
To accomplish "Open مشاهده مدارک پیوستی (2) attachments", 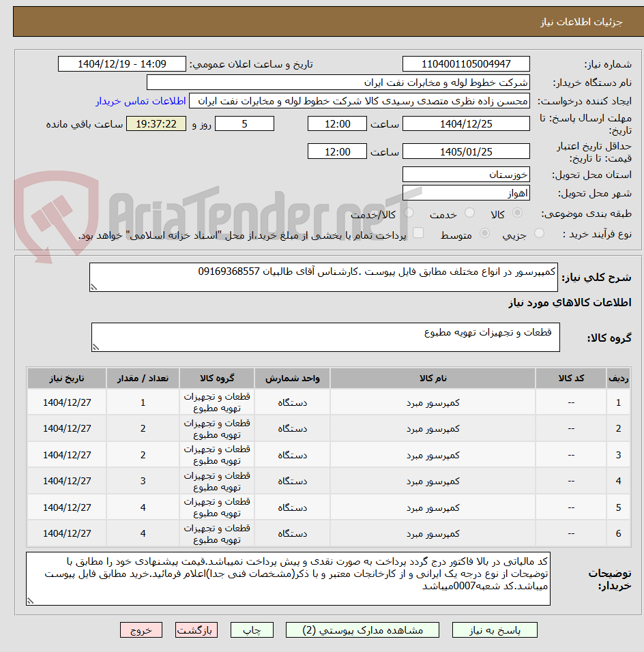I will coord(362,630).
